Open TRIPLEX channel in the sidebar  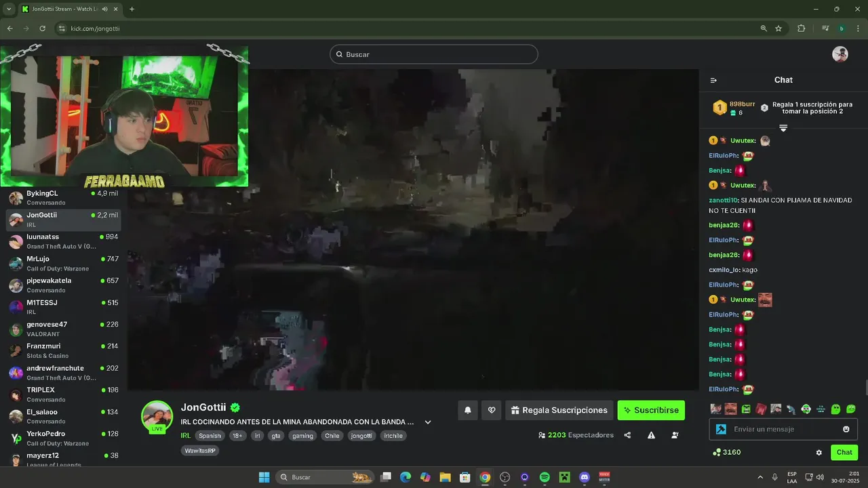64,394
